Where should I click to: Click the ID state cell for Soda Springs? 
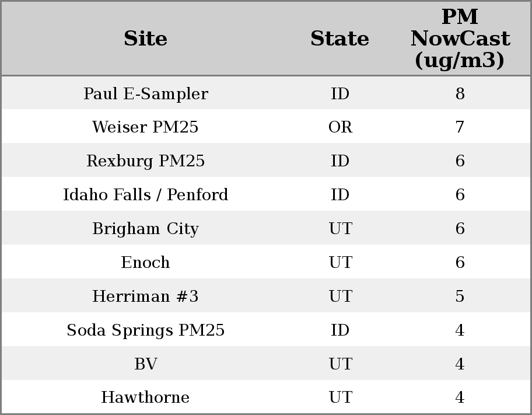pos(340,330)
